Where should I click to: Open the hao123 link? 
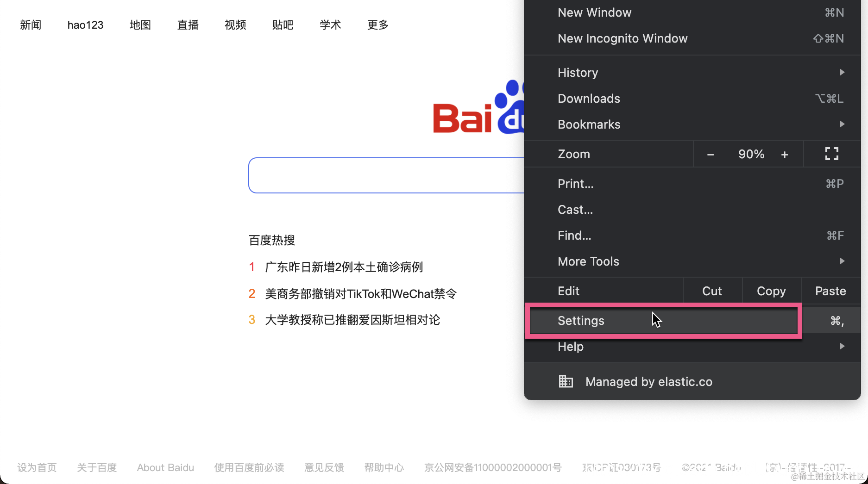tap(85, 25)
